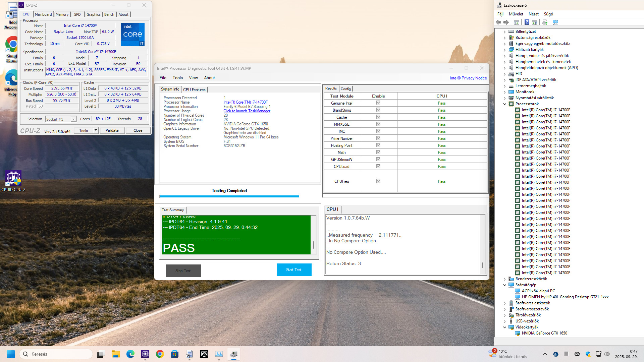Viewport: 644px width, 362px height.
Task: Click the Device Manager help icon
Action: coord(527,22)
